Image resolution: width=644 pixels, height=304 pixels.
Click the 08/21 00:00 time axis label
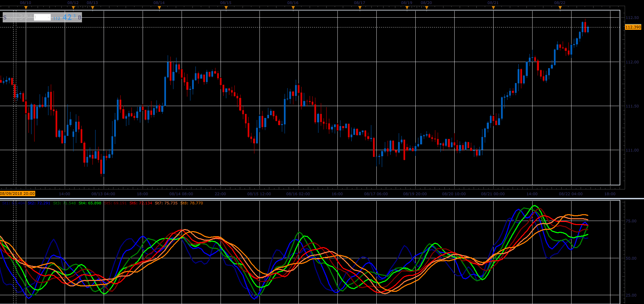point(493,194)
